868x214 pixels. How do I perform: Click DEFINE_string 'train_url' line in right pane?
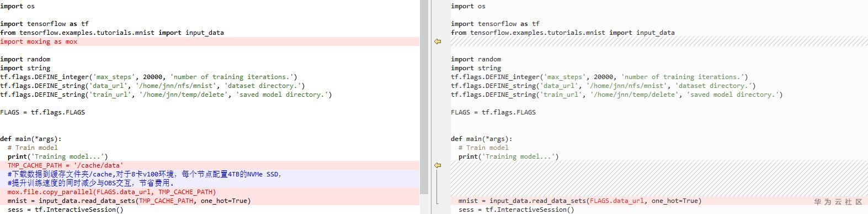(617, 95)
